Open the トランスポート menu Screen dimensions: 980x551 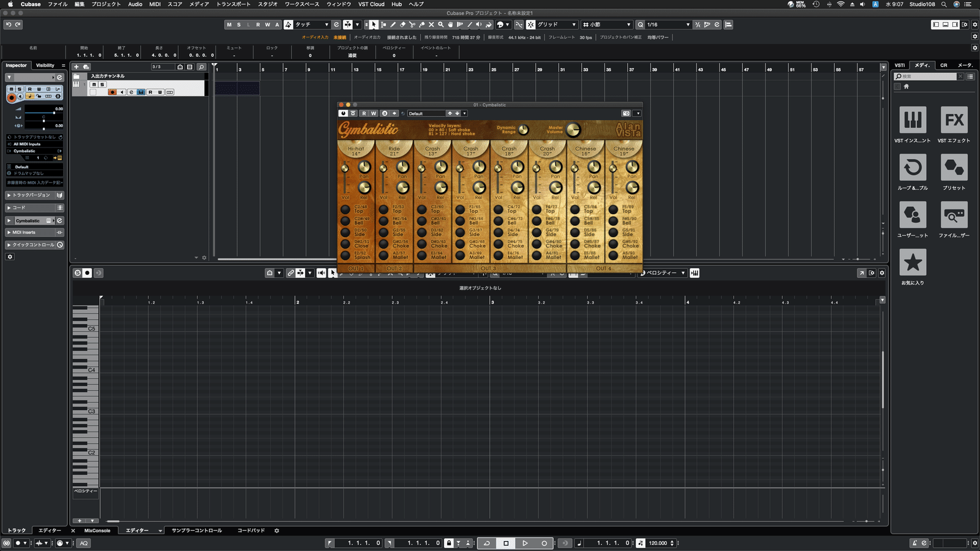233,4
